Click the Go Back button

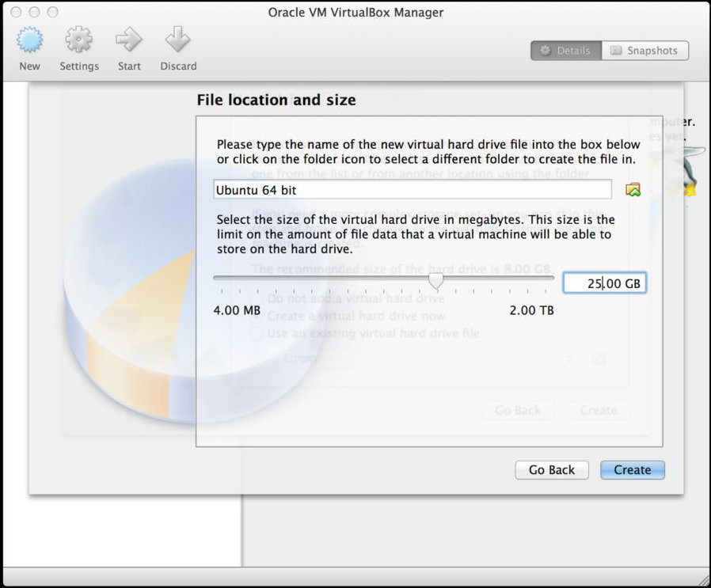552,470
